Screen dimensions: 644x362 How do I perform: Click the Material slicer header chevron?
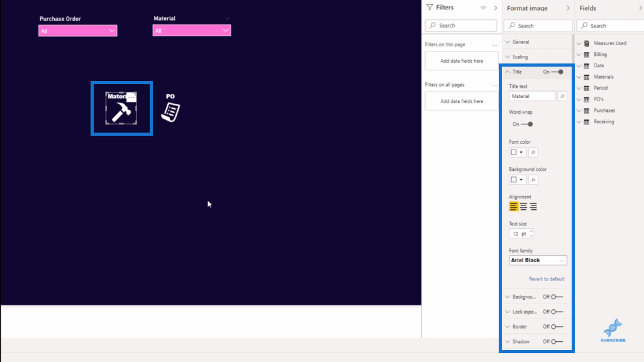[226, 18]
